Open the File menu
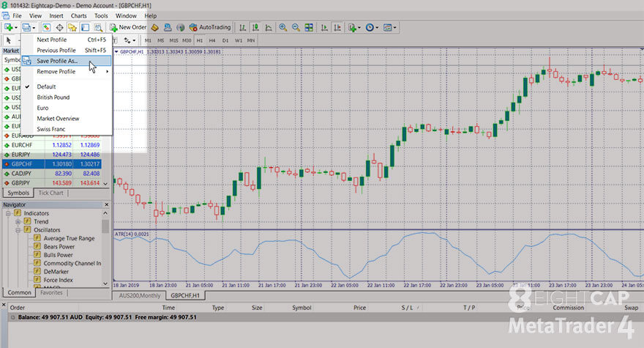This screenshot has height=348, width=644. [x=18, y=15]
